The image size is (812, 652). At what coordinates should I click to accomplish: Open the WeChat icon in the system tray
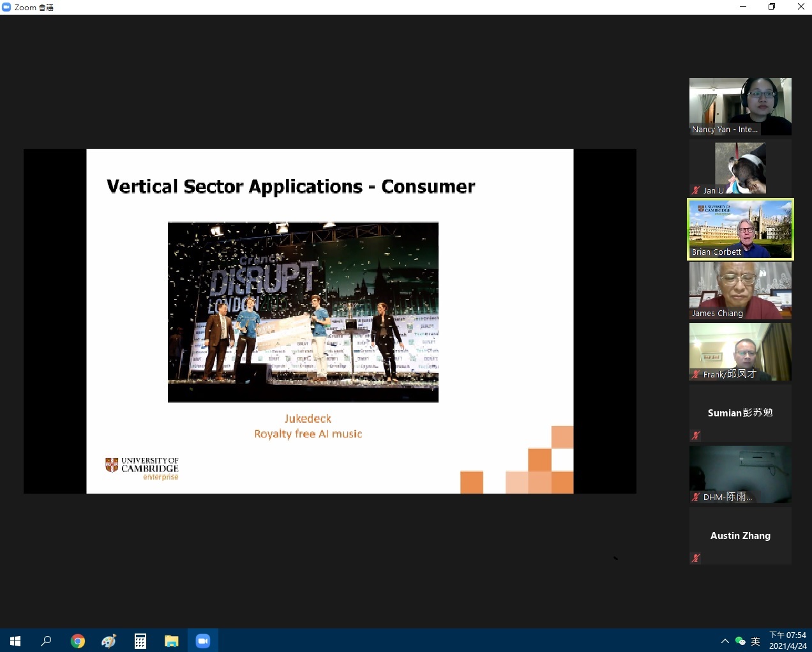click(740, 641)
